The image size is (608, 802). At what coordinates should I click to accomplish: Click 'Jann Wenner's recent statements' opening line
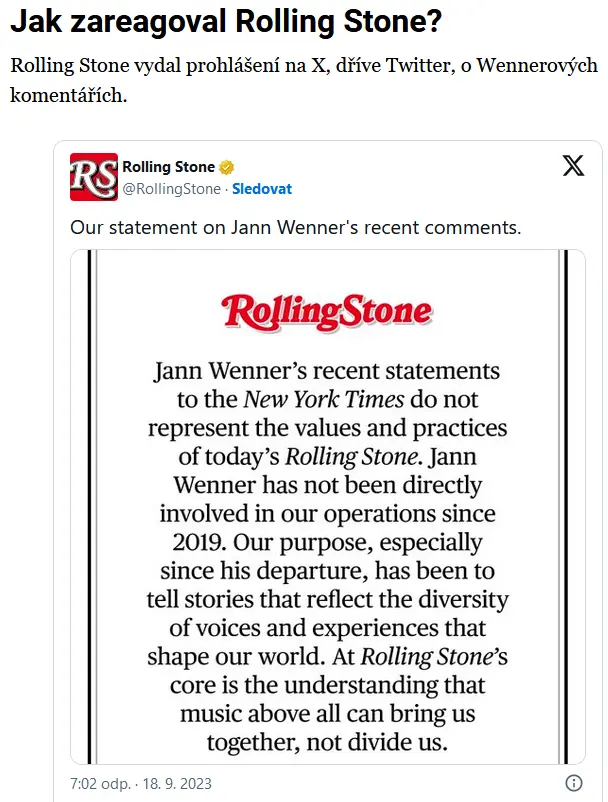327,371
